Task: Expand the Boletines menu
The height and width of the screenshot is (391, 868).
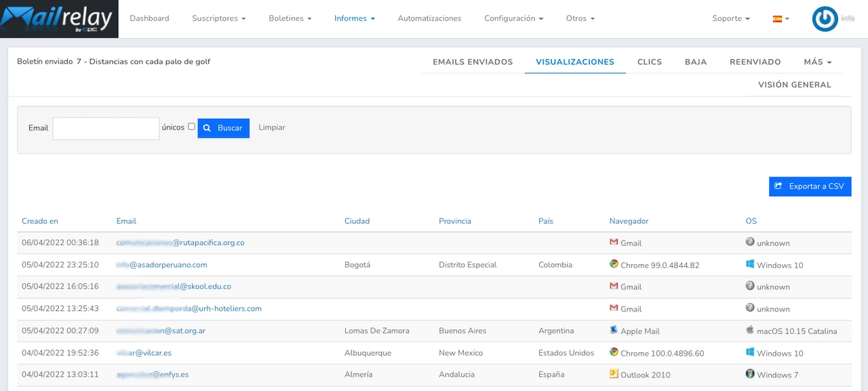Action: (290, 18)
